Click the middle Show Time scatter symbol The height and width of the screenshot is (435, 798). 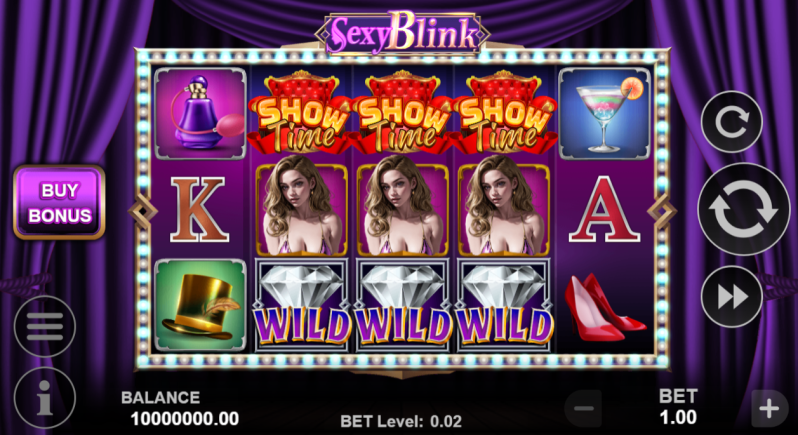click(402, 113)
